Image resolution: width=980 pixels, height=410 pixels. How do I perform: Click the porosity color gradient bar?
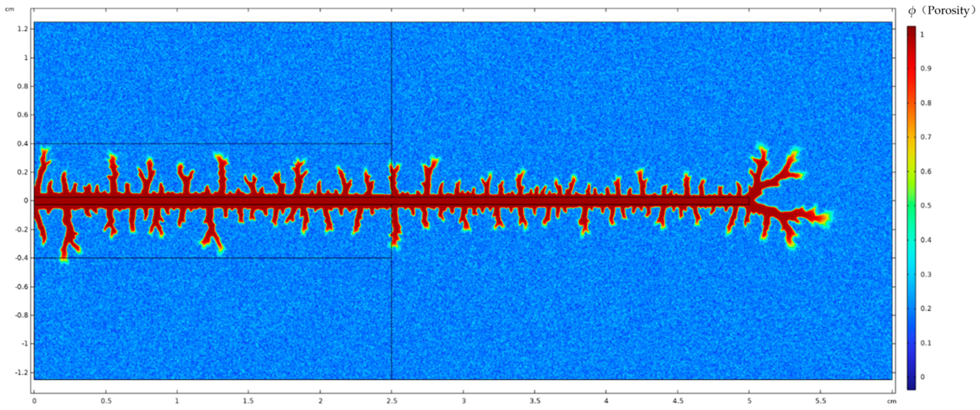tap(912, 208)
